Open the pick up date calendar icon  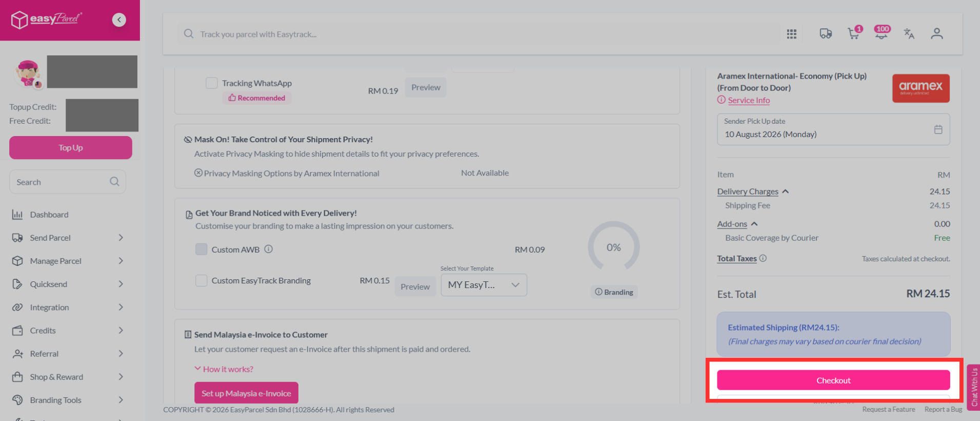(x=938, y=129)
